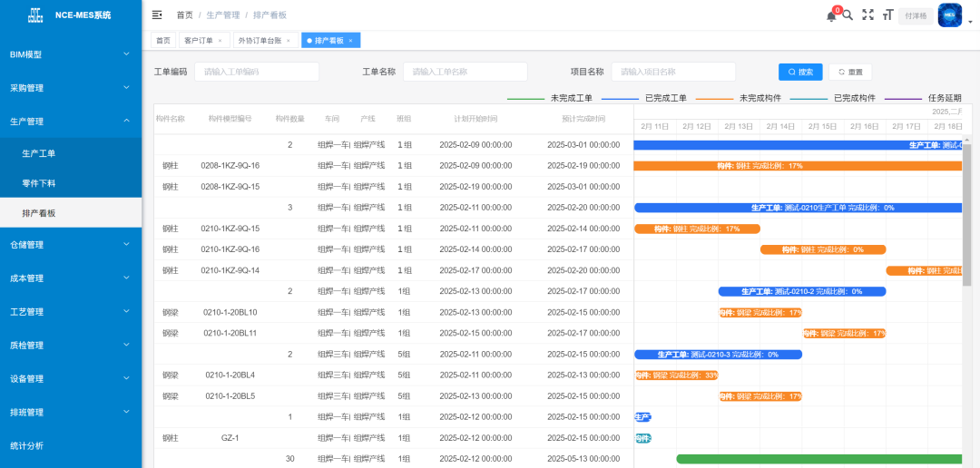Click teal completed bar in GZ-1 row
The height and width of the screenshot is (468, 980).
tap(643, 438)
